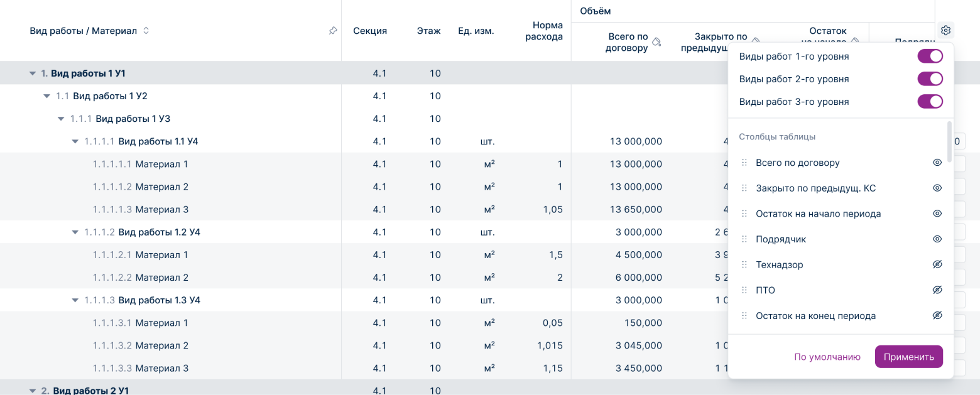Collapse the '2. Вид работы 2 У1' row
Screen dimensions: 980x395
33,391
